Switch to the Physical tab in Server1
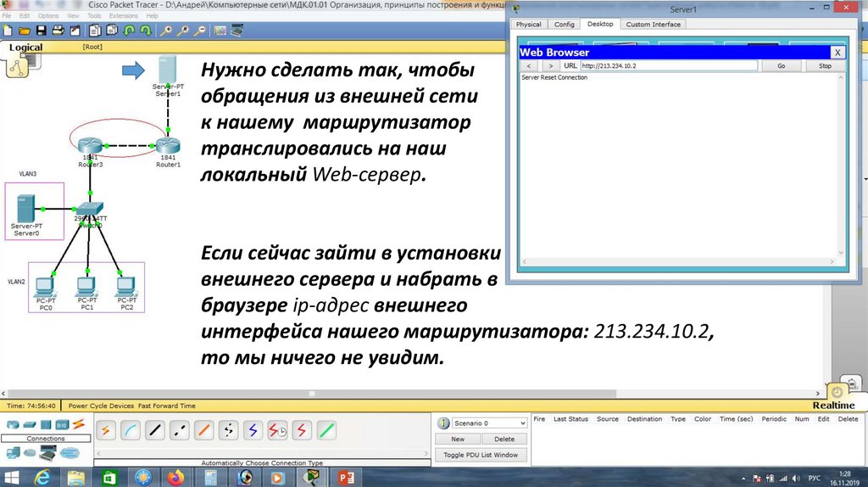The height and width of the screenshot is (487, 868). tap(529, 25)
